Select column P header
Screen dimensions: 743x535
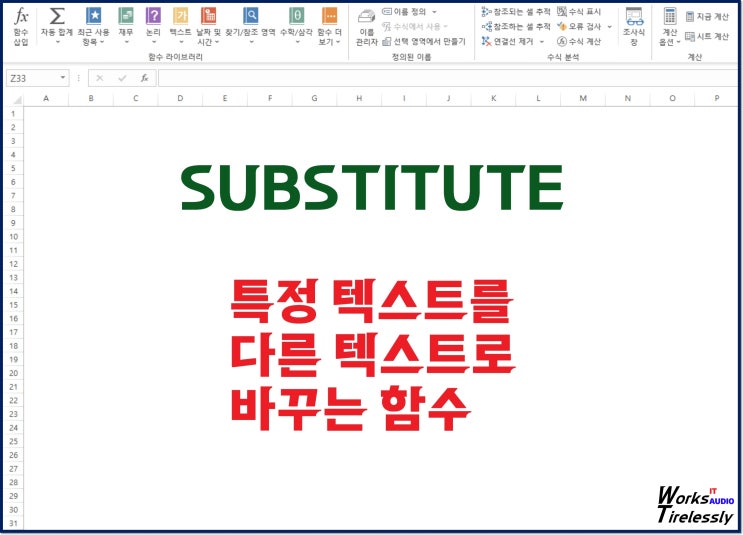(x=717, y=99)
